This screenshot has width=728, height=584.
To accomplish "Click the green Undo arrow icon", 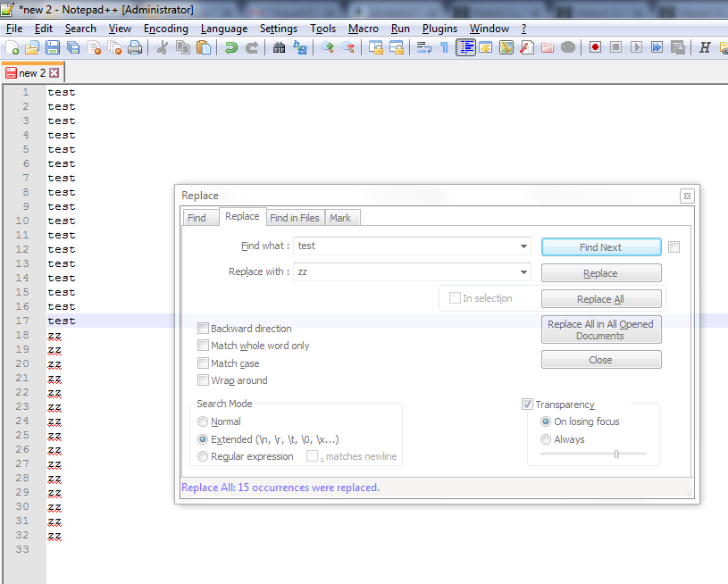I will click(x=230, y=47).
